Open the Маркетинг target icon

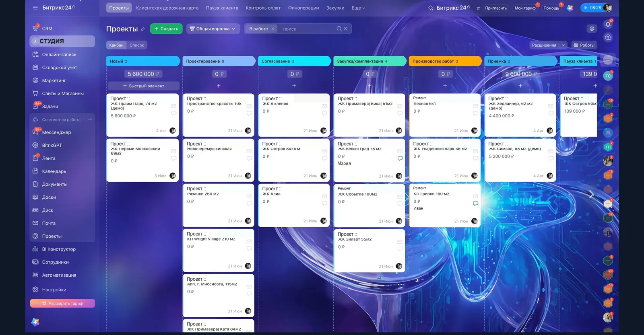35,80
